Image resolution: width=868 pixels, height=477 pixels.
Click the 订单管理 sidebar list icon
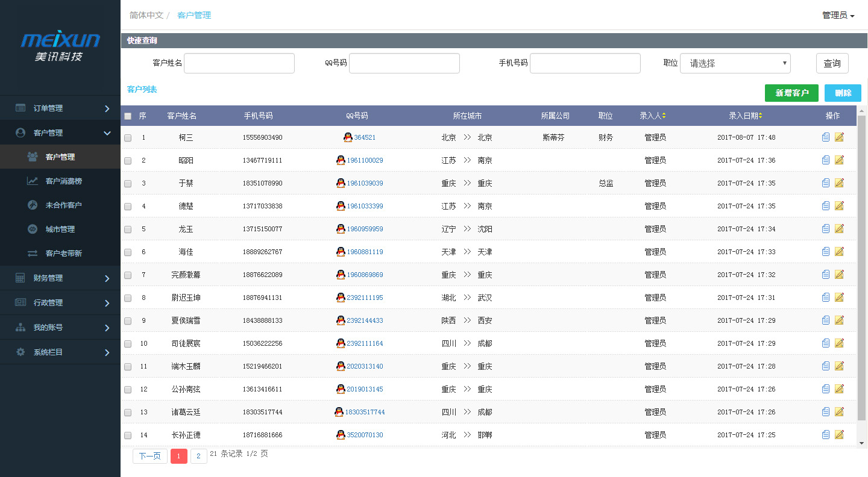coord(20,108)
